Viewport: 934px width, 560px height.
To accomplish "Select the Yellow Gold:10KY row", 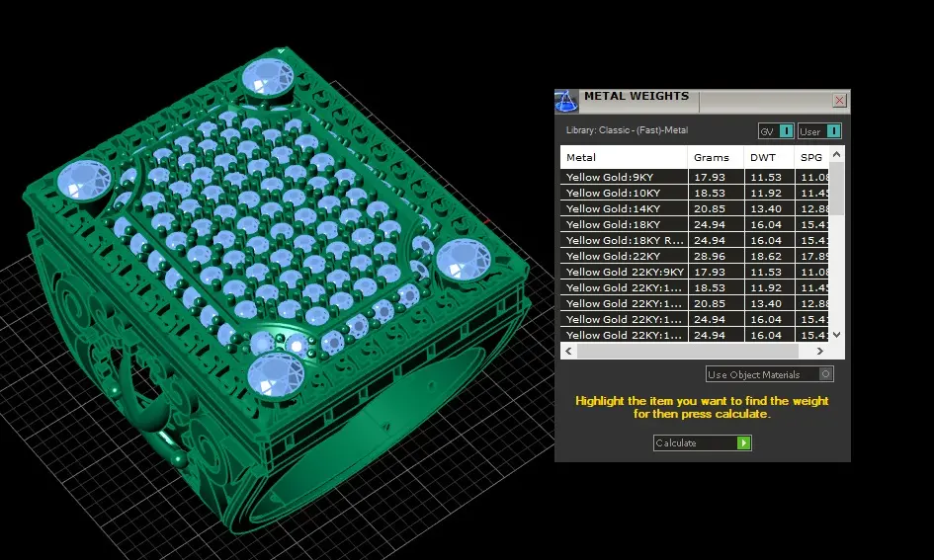I will tap(694, 193).
